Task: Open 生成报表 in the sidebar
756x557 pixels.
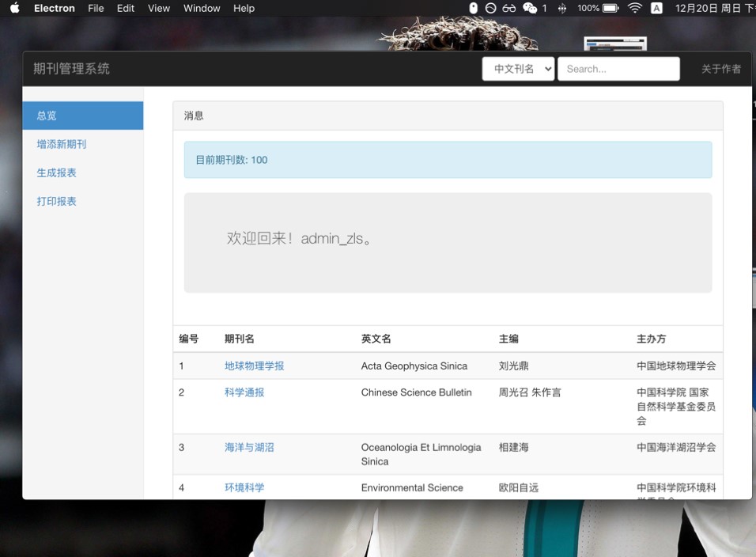Action: click(56, 172)
